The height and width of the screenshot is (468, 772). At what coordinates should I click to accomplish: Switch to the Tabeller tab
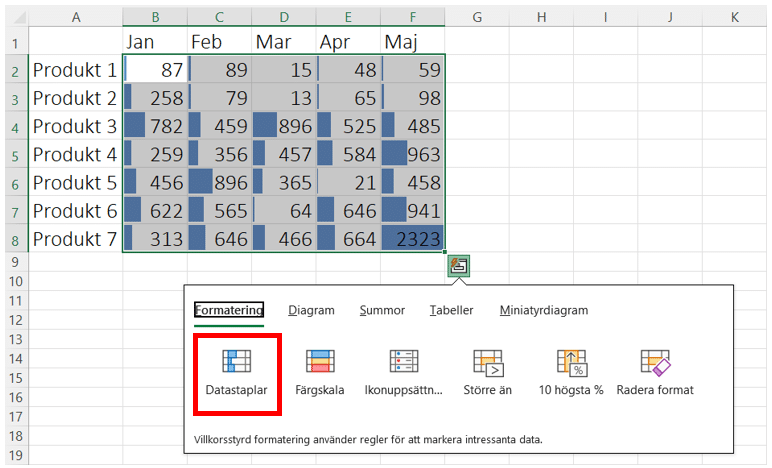[451, 310]
